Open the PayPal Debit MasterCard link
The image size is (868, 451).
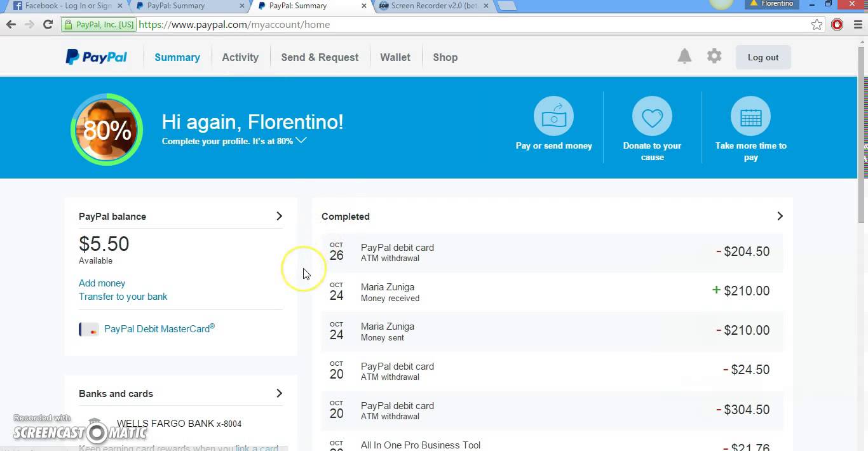(x=159, y=329)
